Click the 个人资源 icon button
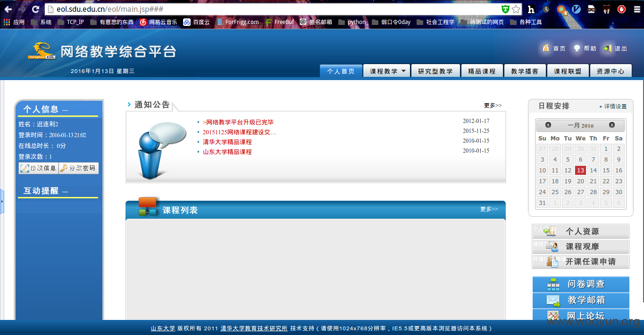Image resolution: width=644 pixels, height=335 pixels. click(x=581, y=231)
